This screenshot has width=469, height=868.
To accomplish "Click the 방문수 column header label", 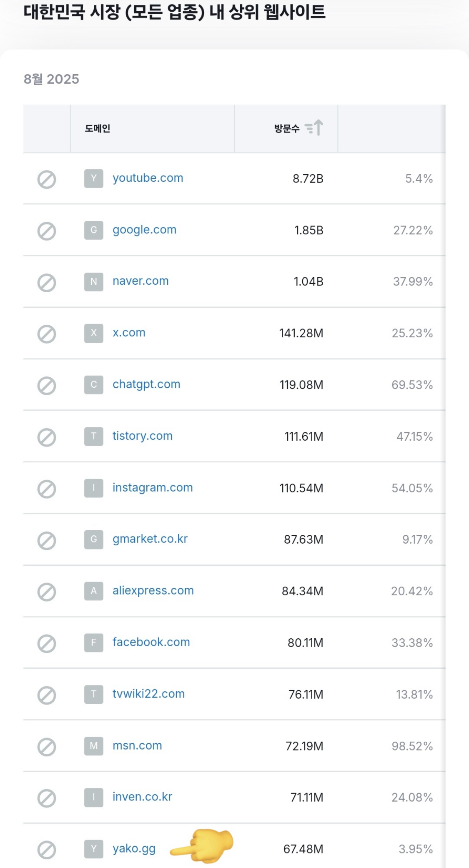I will point(287,128).
